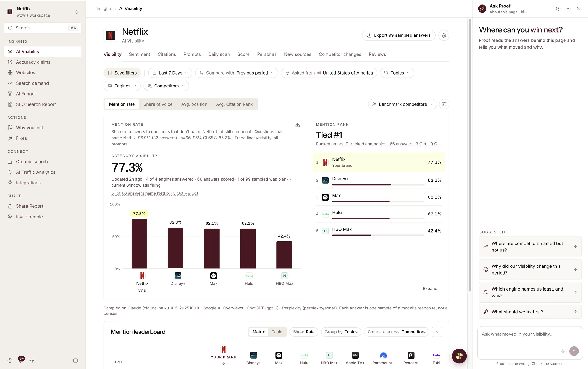588x369 pixels.
Task: Open sidebar footer preferences sliders icon
Action: [32, 361]
